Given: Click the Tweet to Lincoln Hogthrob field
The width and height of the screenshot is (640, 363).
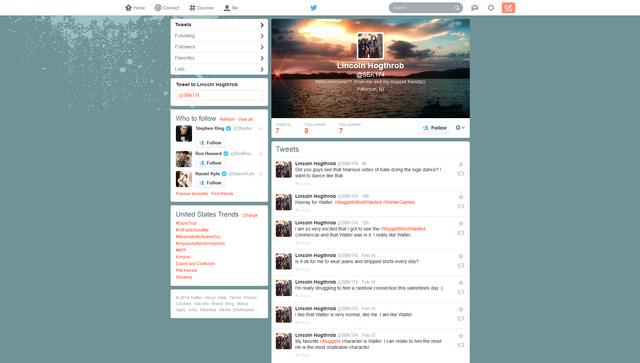Looking at the screenshot, I should (x=219, y=95).
